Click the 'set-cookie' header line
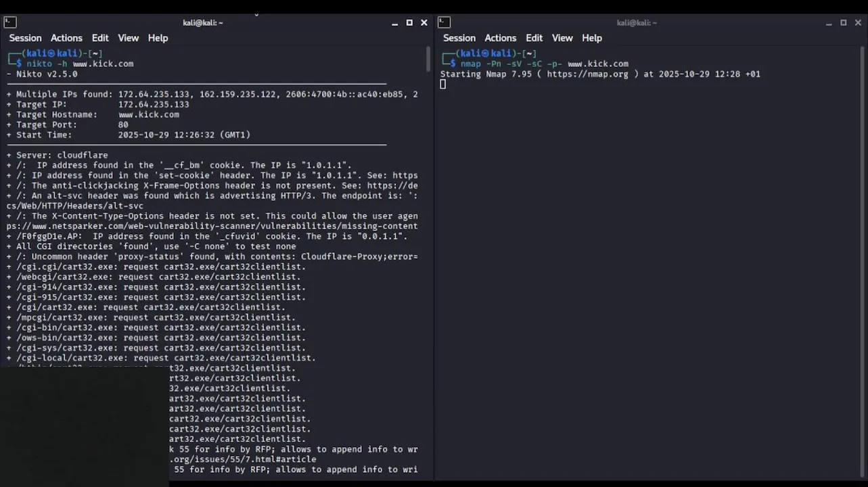868x487 pixels. [x=212, y=175]
